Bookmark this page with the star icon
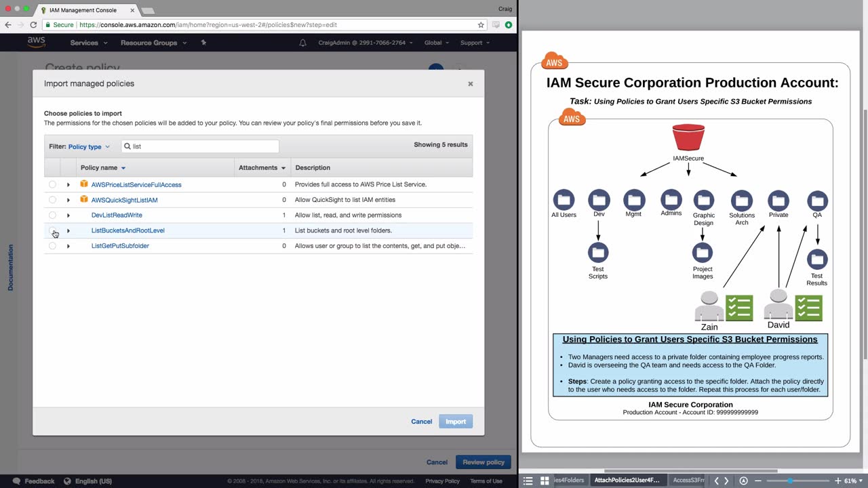The image size is (868, 488). [481, 24]
